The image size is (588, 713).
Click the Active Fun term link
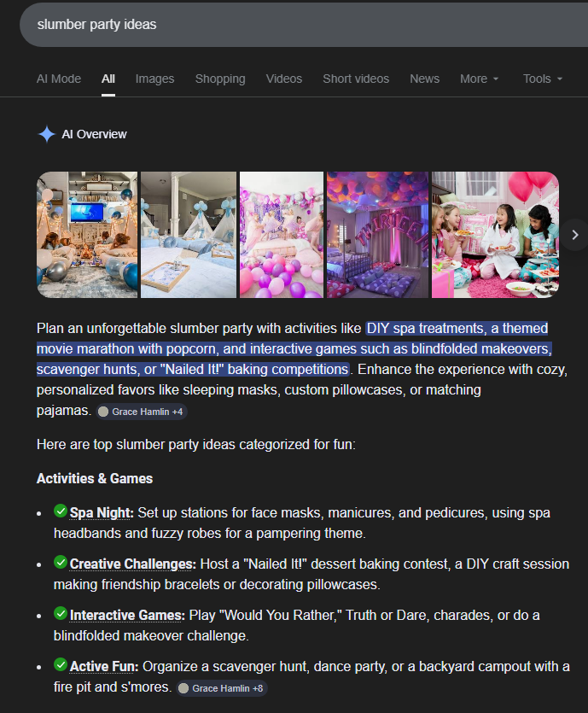click(x=104, y=666)
